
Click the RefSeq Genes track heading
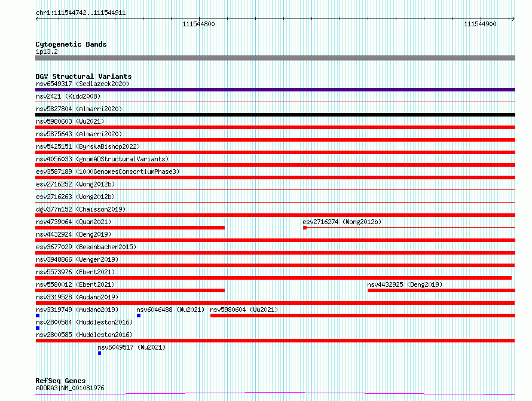[x=60, y=381]
